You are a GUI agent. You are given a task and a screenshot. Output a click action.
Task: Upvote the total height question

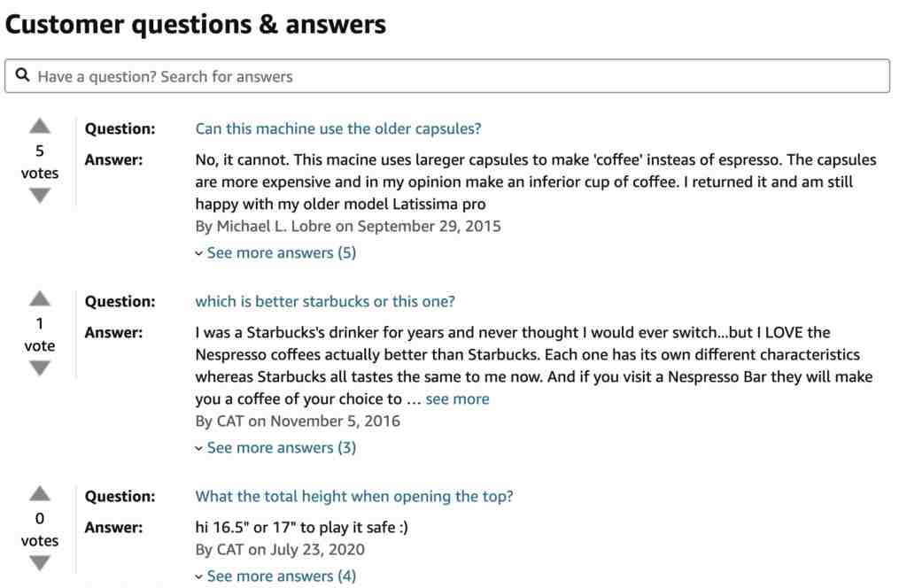click(40, 493)
